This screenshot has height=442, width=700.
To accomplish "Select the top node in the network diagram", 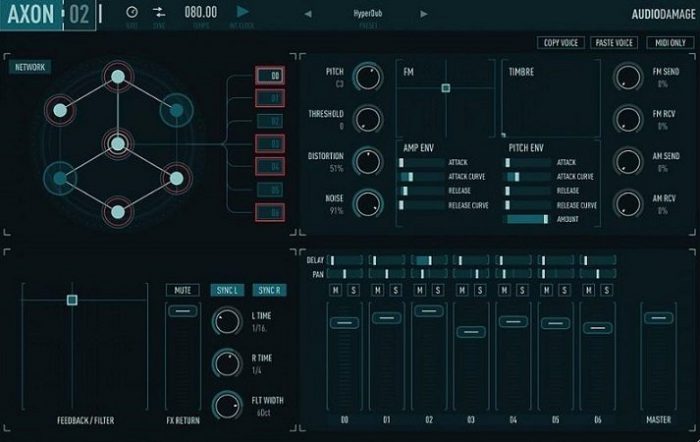I will pos(118,76).
